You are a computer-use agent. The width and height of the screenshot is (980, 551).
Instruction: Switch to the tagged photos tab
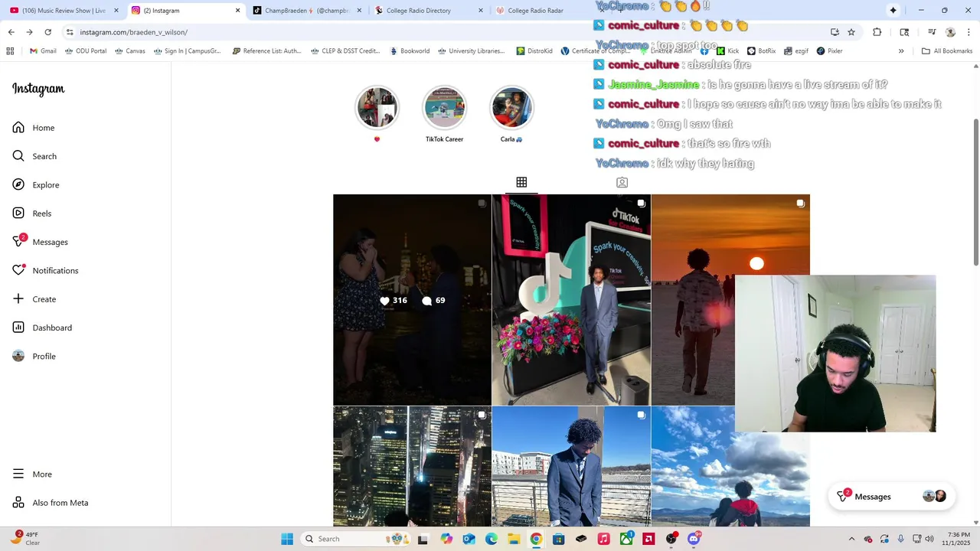[x=622, y=182]
